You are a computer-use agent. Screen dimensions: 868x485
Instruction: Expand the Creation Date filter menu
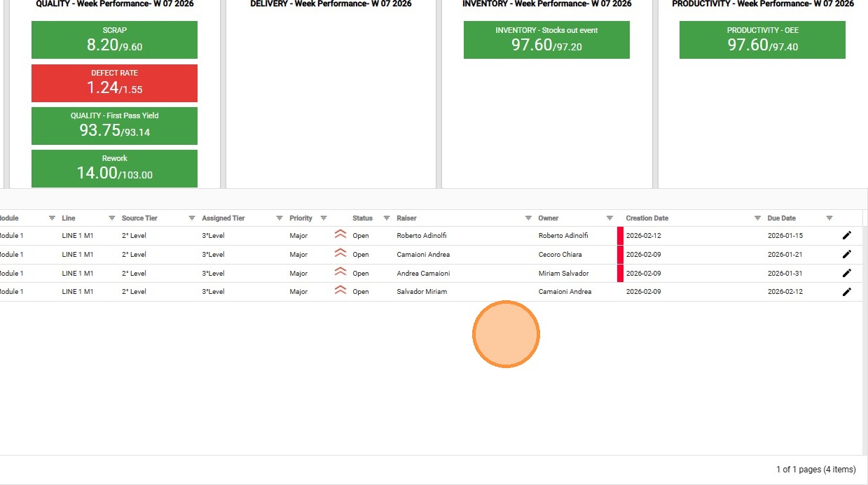pos(757,218)
